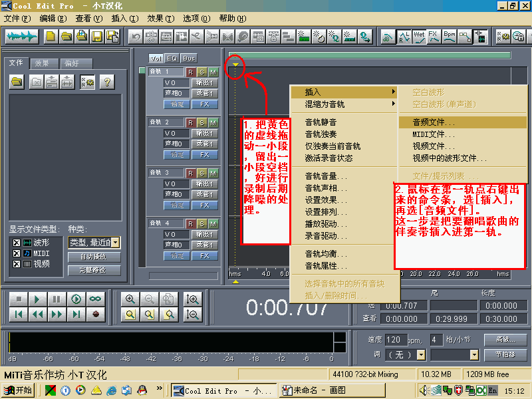Click the dB volume envelope toolbar icon
Viewport: 532px width, 399px height.
[388, 37]
